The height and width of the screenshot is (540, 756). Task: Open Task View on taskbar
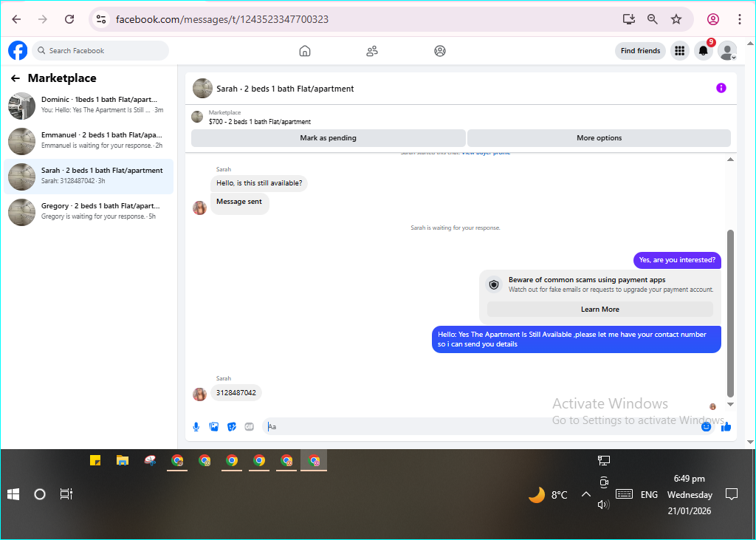[66, 494]
